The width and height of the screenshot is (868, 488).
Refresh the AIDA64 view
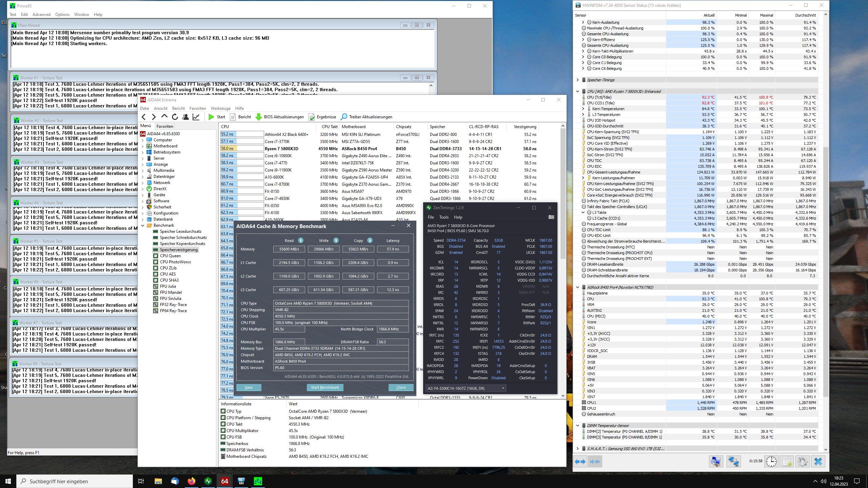175,117
